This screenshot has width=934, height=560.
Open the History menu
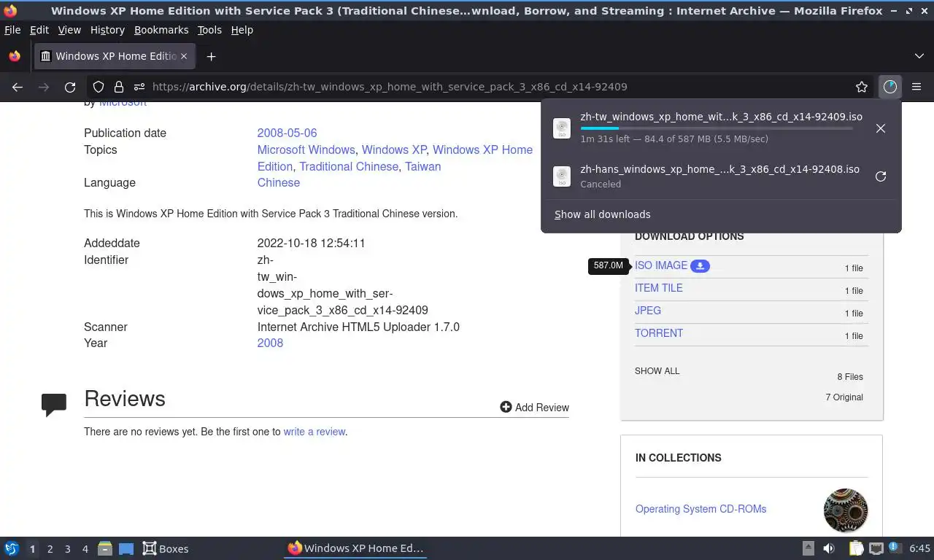[107, 30]
